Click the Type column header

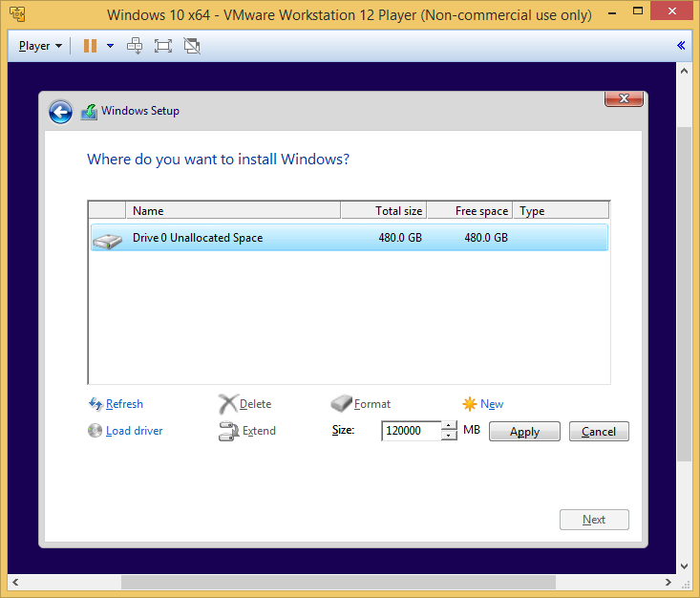(x=561, y=211)
